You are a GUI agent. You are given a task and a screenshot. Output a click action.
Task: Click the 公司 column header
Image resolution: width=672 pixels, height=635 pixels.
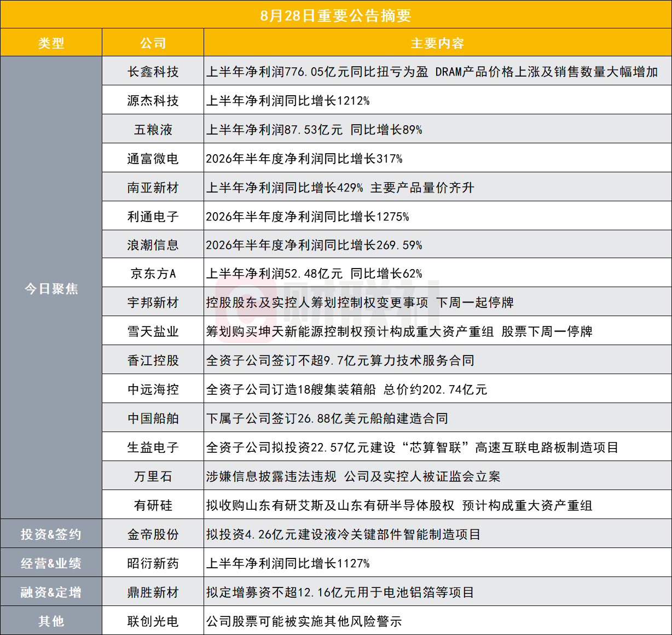(x=153, y=43)
